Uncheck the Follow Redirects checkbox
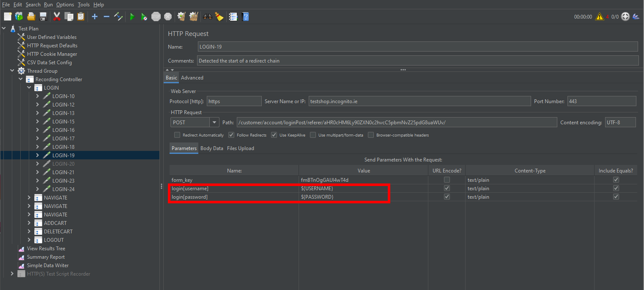This screenshot has width=644, height=290. 231,135
